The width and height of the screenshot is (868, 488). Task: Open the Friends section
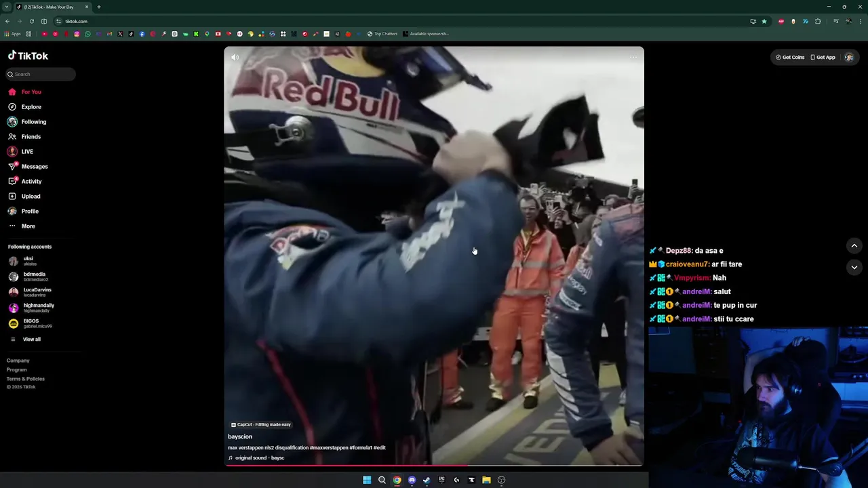point(24,137)
